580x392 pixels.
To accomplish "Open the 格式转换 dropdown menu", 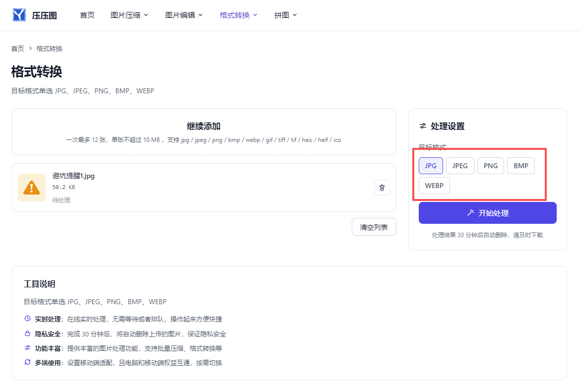I will pyautogui.click(x=238, y=15).
